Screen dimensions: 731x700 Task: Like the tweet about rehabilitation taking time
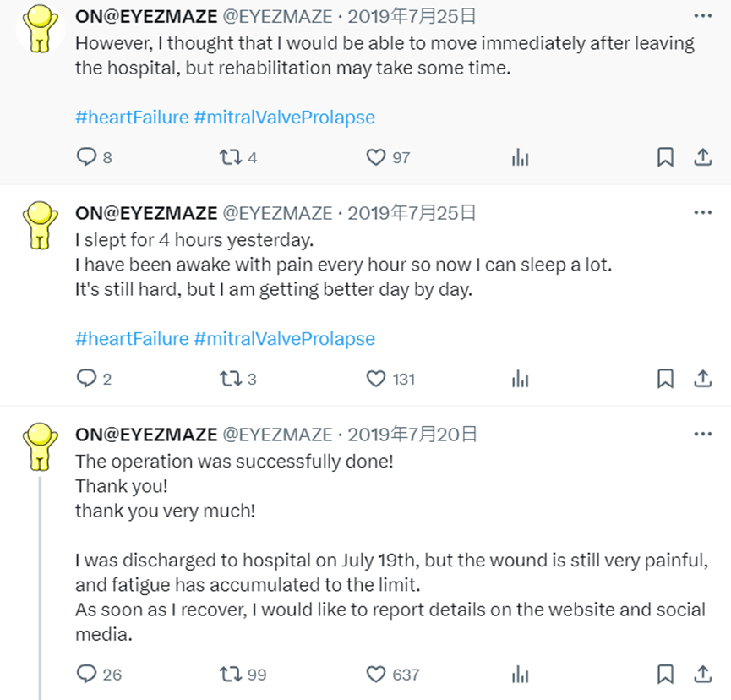tap(376, 157)
